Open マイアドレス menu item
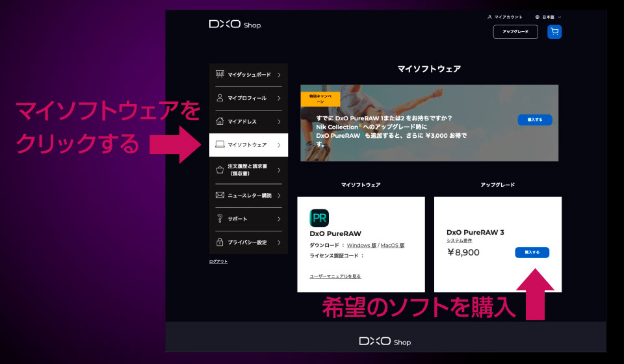 tap(248, 122)
